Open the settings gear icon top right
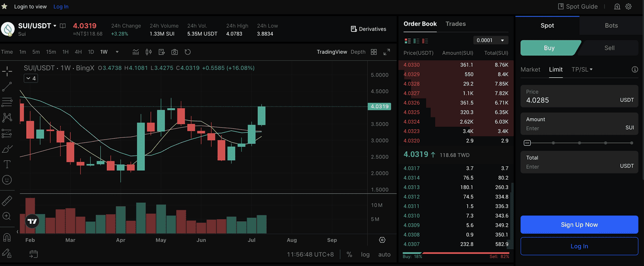This screenshot has width=644, height=266. tap(628, 7)
